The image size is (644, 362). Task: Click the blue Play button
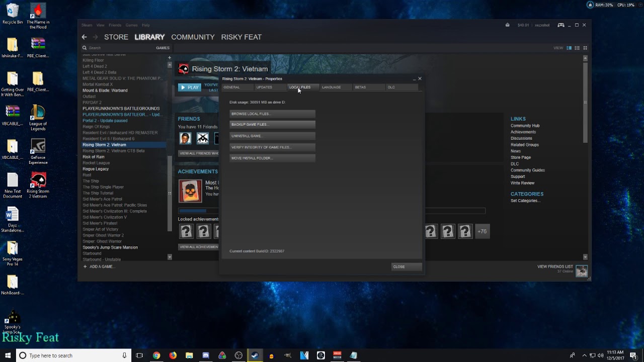coord(189,87)
